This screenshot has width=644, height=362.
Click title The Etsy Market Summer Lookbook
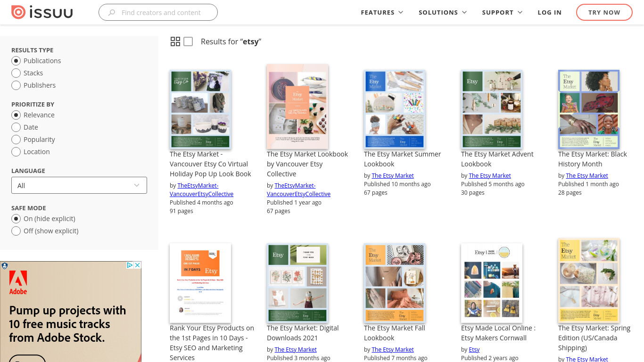click(403, 159)
